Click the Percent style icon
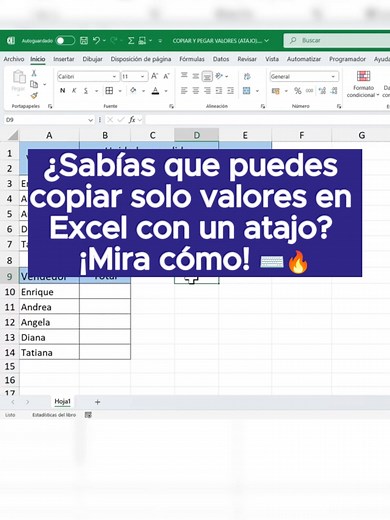 click(298, 91)
